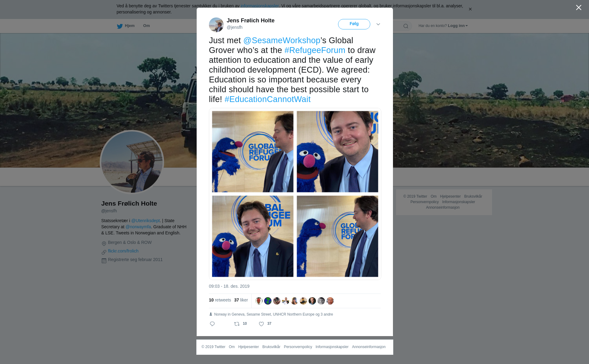Screen dimensions: 589x364
Task: Like the tweet with the heart icon
Action: pyautogui.click(x=261, y=324)
